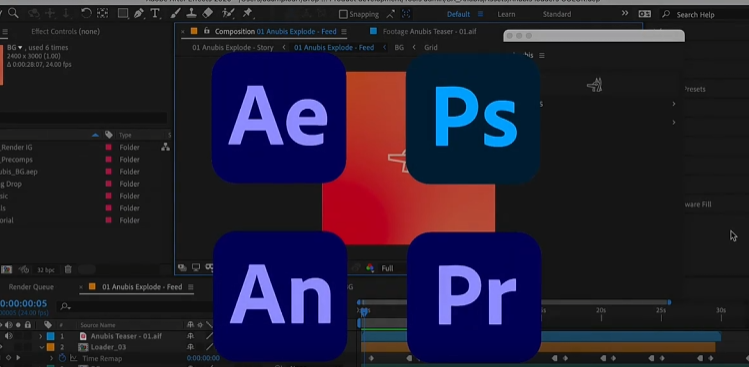749x367 pixels.
Task: Open the Full resolution dropdown
Action: tap(387, 269)
